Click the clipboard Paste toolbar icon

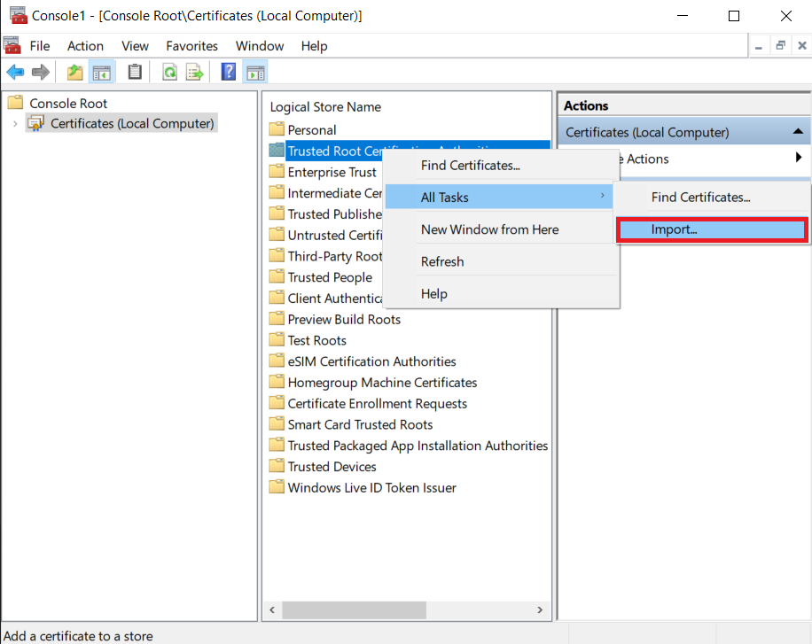click(135, 72)
